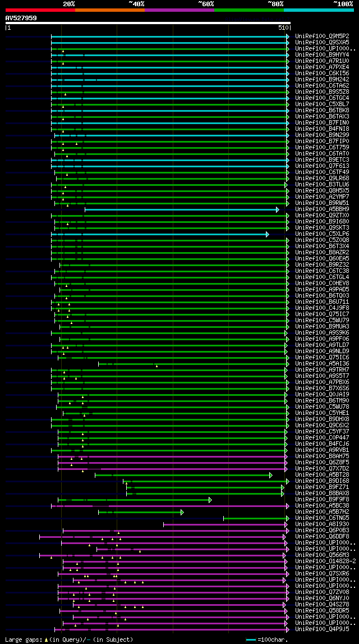Viewport: 359px width, 644px height.
Task: Select the UniRef100_Q9C6X2 label
Action: pyautogui.click(x=322, y=426)
